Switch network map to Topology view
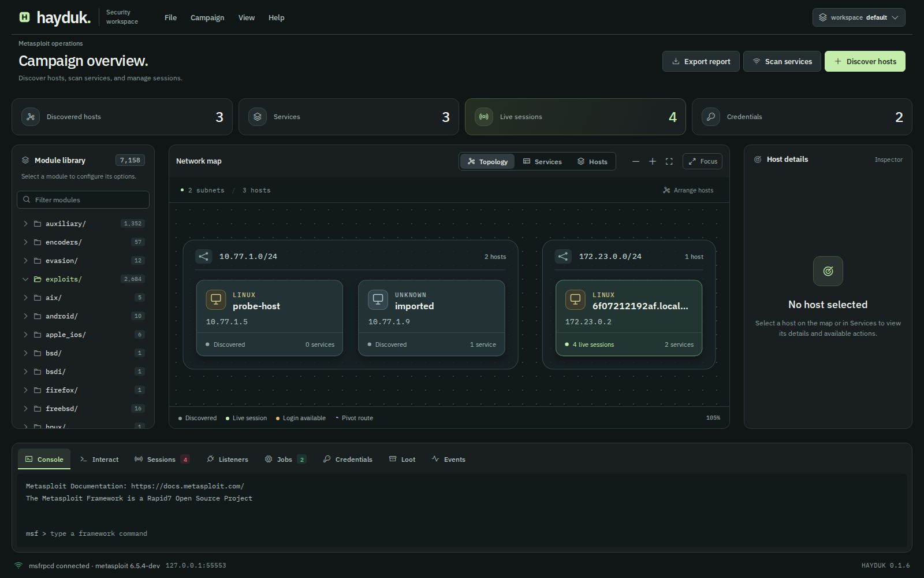 (487, 162)
